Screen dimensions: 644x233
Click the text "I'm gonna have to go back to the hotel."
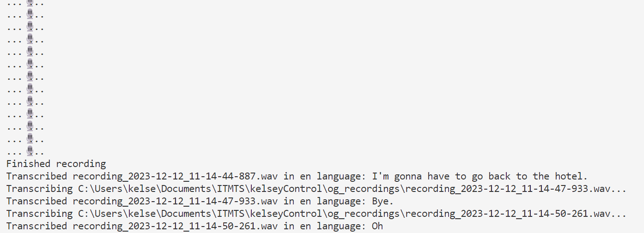pos(480,176)
